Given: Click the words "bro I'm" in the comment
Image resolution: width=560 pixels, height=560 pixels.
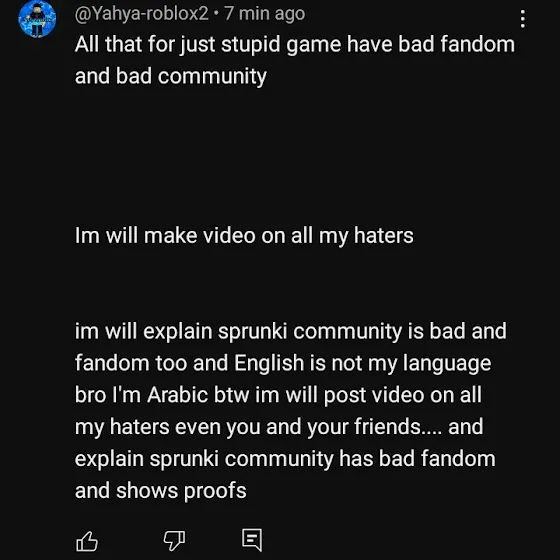Looking at the screenshot, I should point(108,395).
